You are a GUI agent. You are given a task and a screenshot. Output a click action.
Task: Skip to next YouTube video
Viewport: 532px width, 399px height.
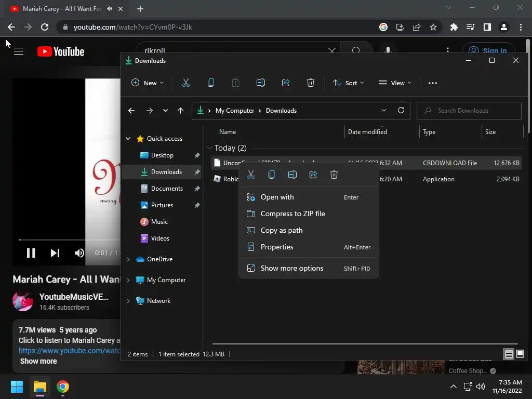pyautogui.click(x=55, y=253)
